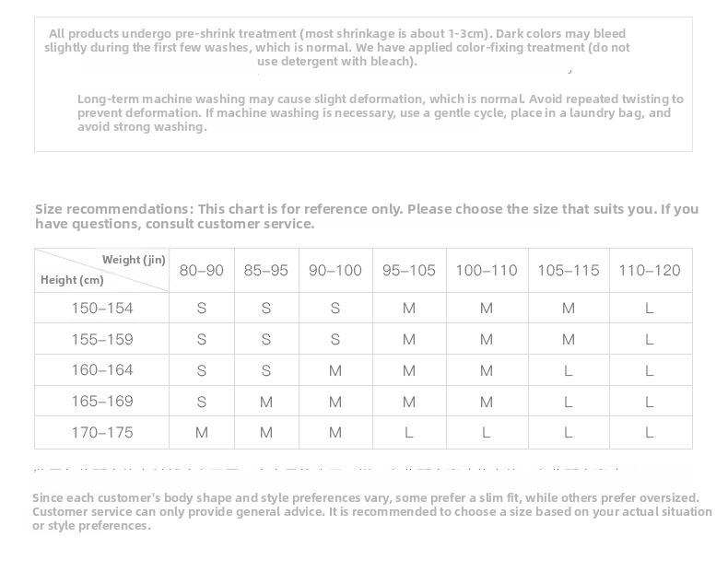This screenshot has width=728, height=572.
Task: Click size L for 150–154 and 110–120
Action: (x=650, y=308)
